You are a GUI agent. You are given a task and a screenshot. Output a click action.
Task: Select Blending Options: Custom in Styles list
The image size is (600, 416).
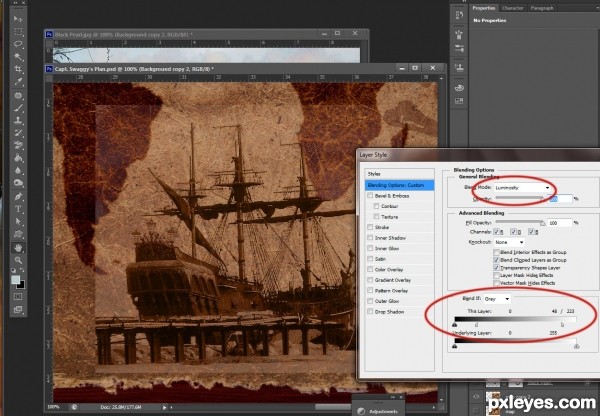[399, 185]
